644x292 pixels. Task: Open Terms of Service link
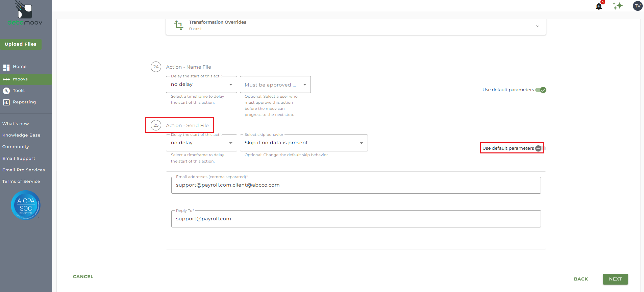coord(21,181)
